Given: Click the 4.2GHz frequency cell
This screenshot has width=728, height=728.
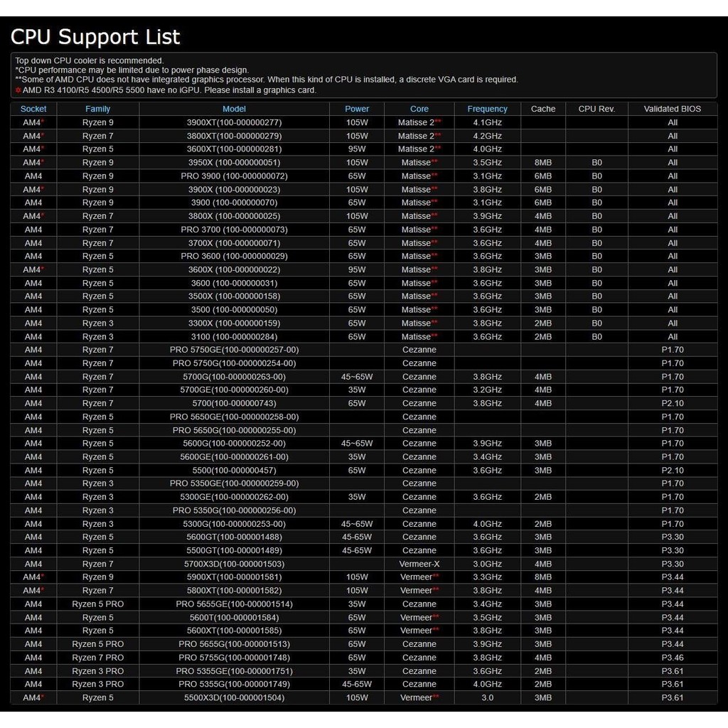Looking at the screenshot, I should pos(487,136).
